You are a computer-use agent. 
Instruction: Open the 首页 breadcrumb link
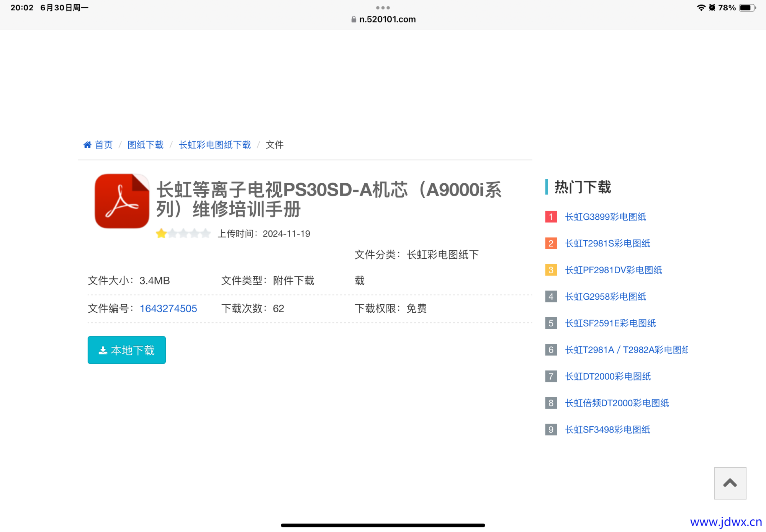point(104,145)
